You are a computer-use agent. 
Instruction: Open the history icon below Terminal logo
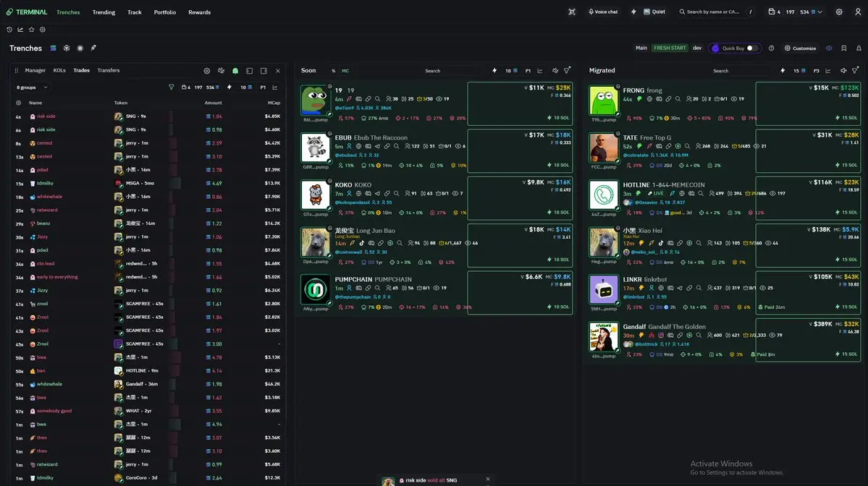pyautogui.click(x=9, y=30)
